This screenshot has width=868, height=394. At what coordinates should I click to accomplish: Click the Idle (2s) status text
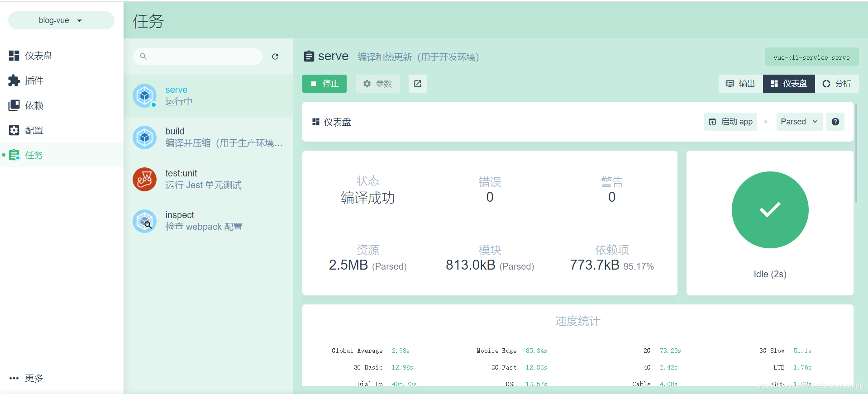pos(770,274)
